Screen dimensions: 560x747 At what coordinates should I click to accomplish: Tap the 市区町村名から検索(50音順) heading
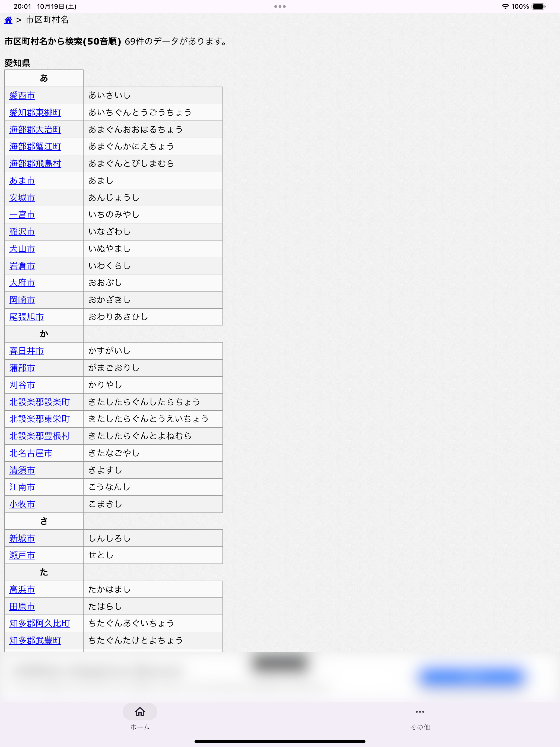coord(63,42)
